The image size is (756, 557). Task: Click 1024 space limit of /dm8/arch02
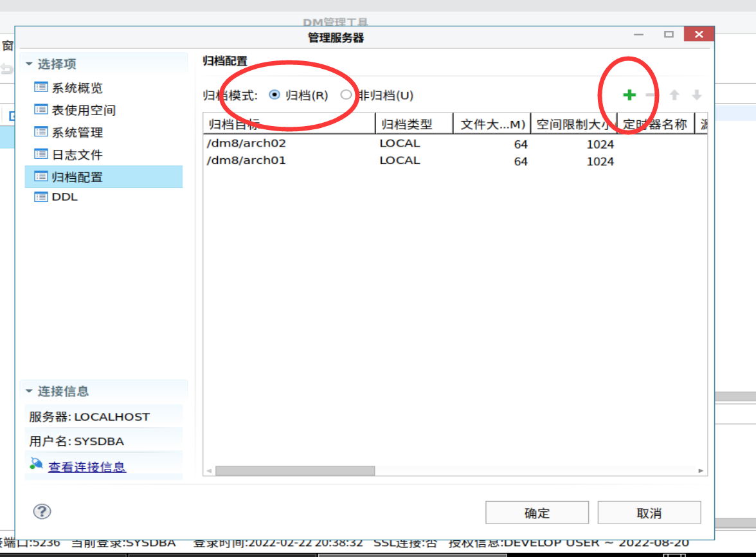(x=600, y=144)
